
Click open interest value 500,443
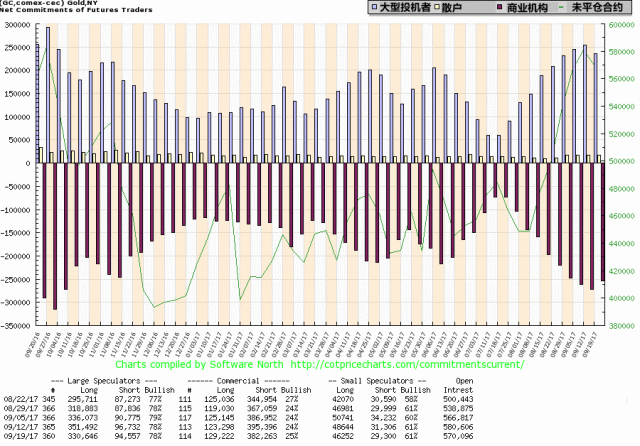[x=458, y=399]
